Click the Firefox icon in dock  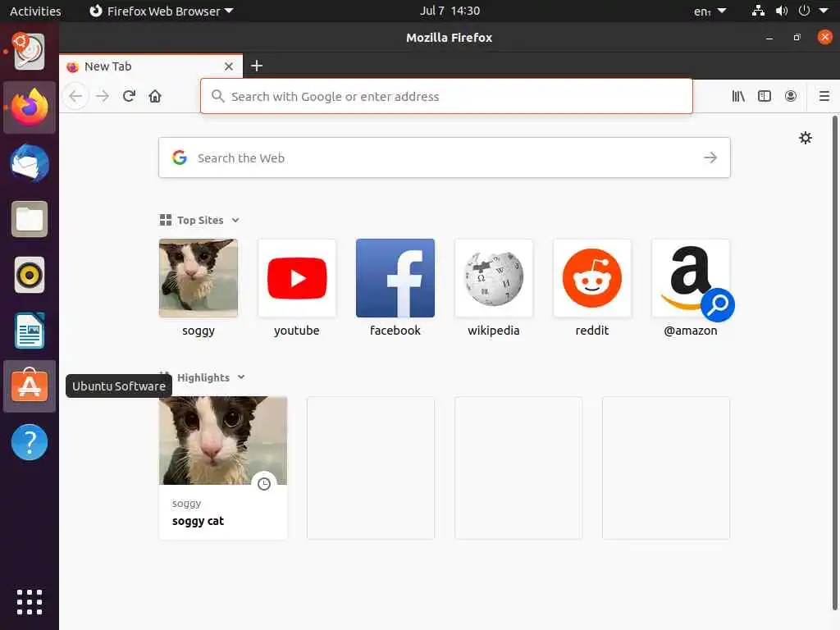click(x=30, y=107)
